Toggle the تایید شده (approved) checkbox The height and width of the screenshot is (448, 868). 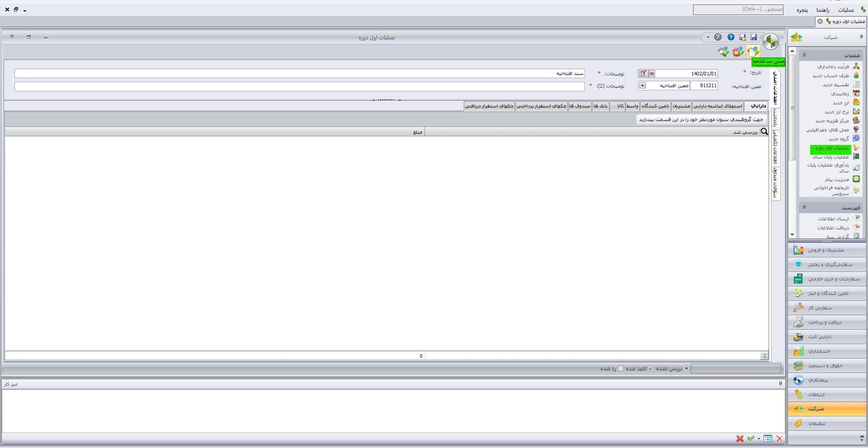tap(651, 369)
